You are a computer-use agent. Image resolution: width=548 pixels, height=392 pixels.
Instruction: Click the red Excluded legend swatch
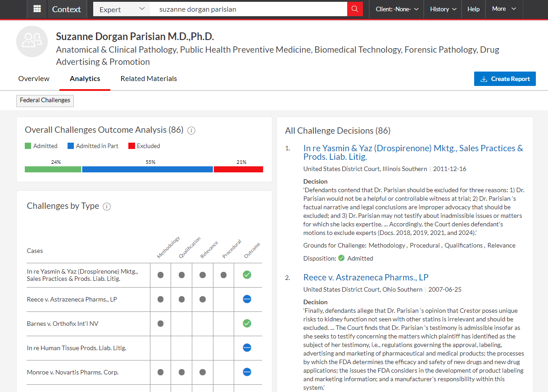(x=131, y=146)
